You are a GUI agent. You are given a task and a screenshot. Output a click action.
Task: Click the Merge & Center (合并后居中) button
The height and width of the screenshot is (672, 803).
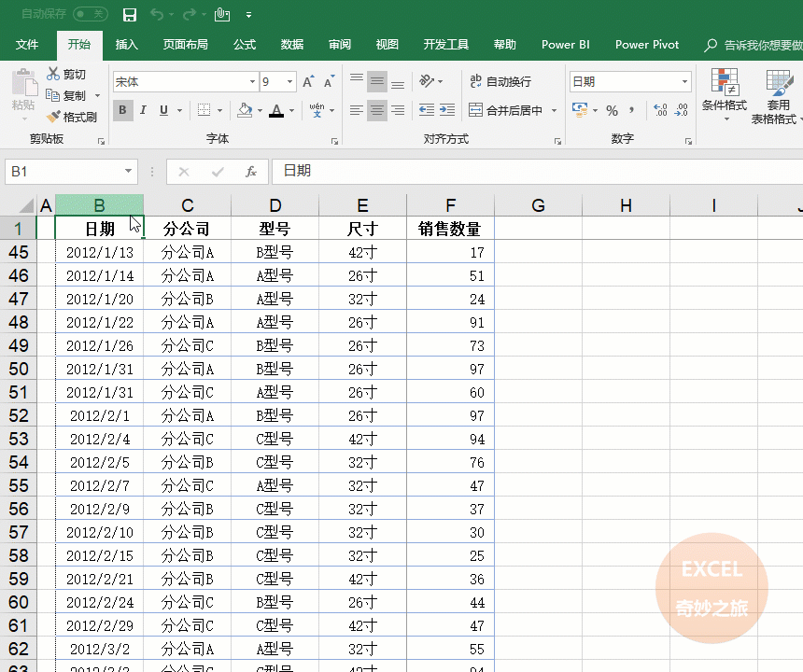[506, 110]
